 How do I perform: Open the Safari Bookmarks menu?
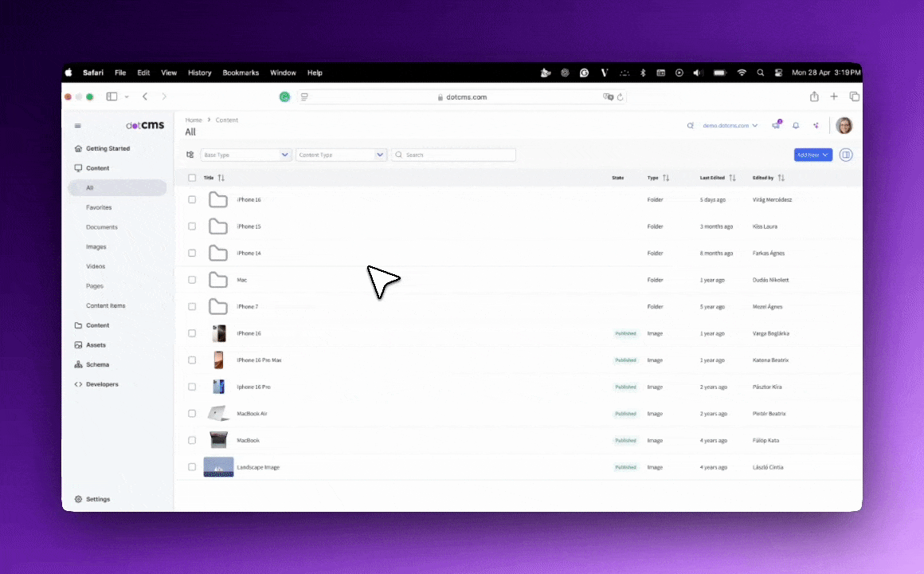[241, 73]
